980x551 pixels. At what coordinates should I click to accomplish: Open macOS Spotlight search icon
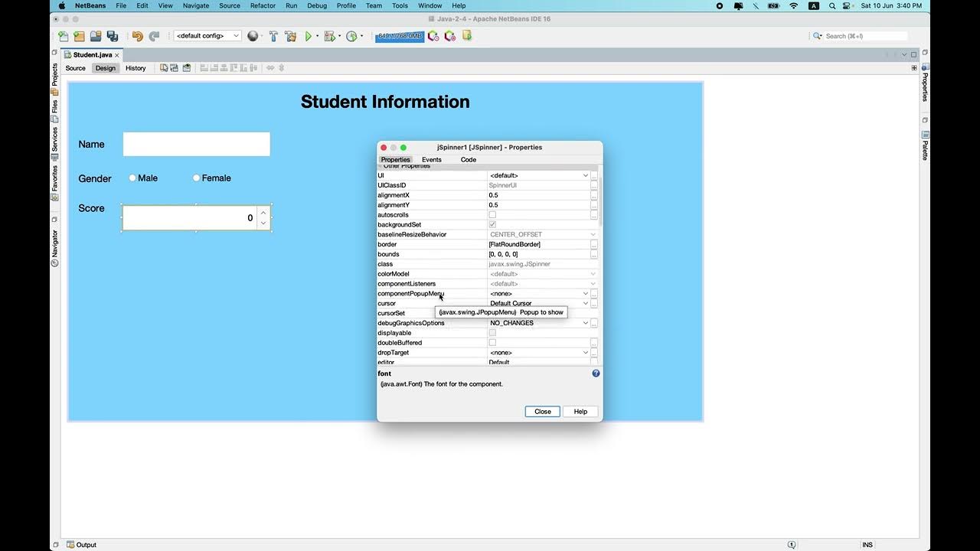pos(832,5)
